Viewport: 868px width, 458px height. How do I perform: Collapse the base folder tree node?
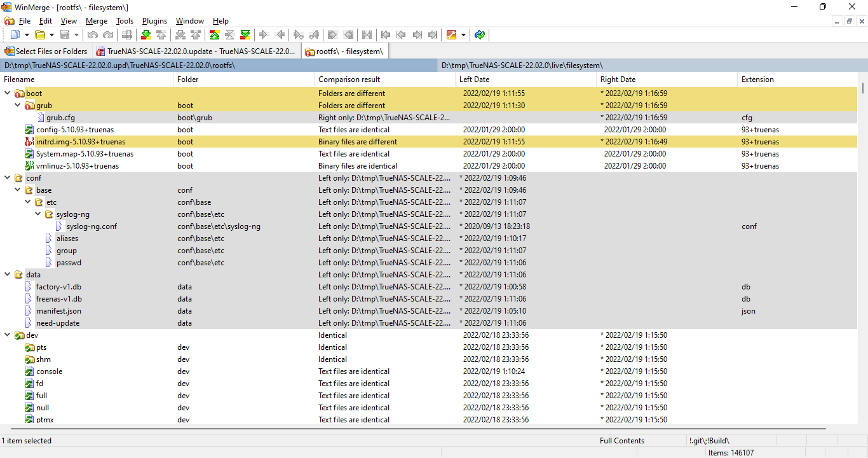click(18, 190)
